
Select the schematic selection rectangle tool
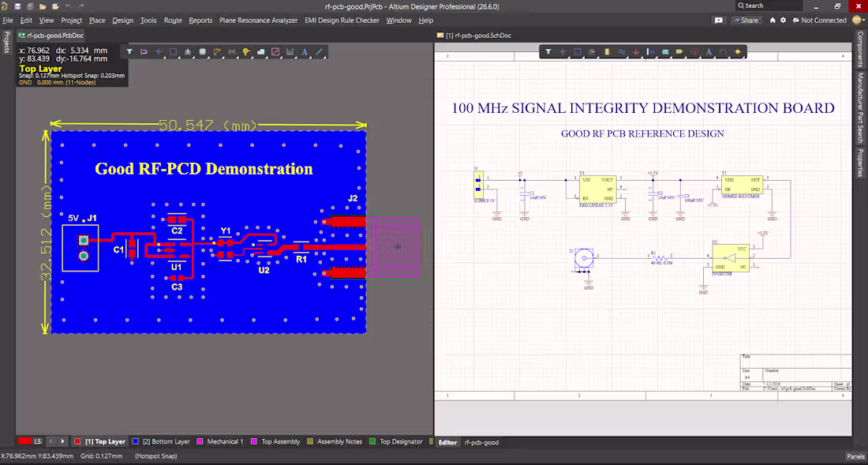[578, 52]
